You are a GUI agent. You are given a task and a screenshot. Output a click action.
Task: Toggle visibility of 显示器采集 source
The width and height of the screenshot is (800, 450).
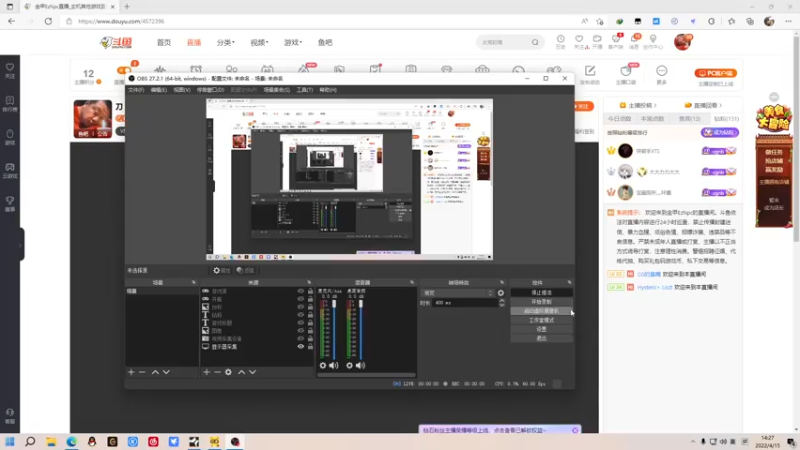point(301,346)
